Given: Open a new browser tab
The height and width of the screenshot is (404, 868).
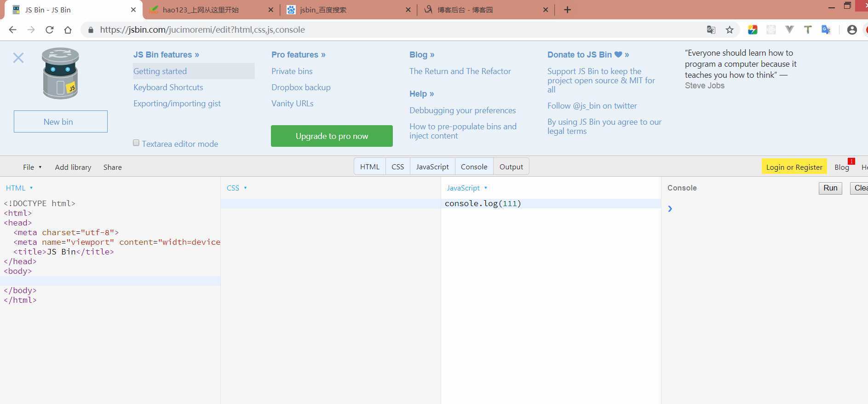Looking at the screenshot, I should pyautogui.click(x=567, y=10).
